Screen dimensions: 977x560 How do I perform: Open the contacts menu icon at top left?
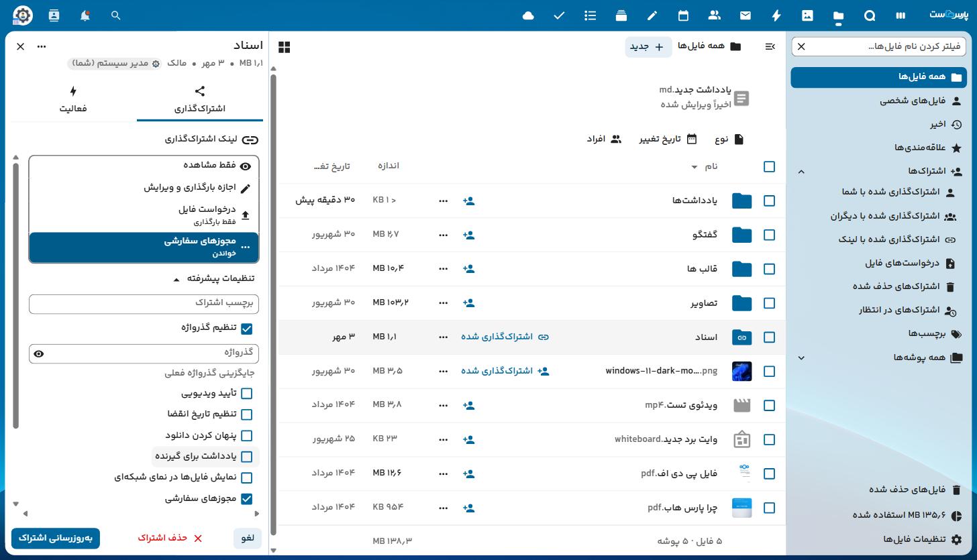click(54, 15)
